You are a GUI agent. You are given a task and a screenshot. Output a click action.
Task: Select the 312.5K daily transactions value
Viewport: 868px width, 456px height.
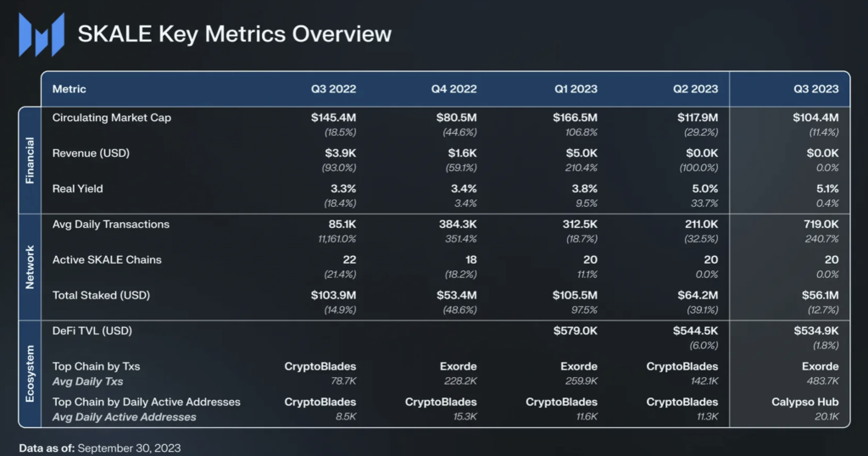click(x=580, y=225)
